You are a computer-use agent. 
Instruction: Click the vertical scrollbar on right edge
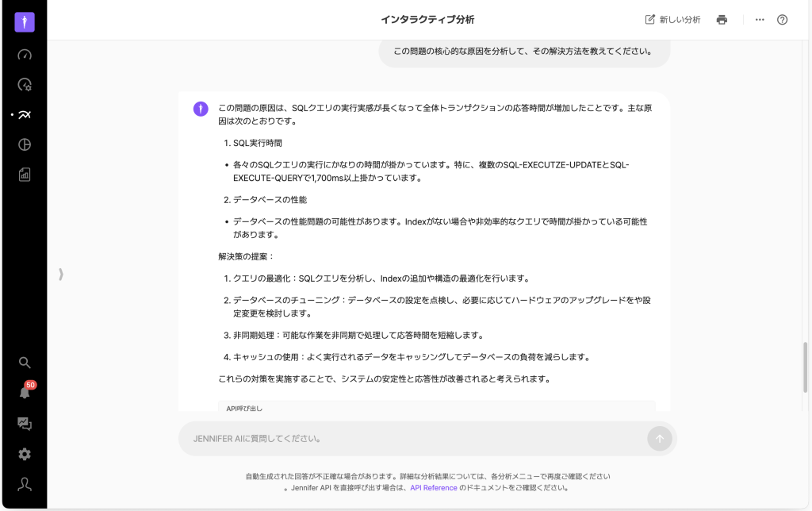click(806, 365)
